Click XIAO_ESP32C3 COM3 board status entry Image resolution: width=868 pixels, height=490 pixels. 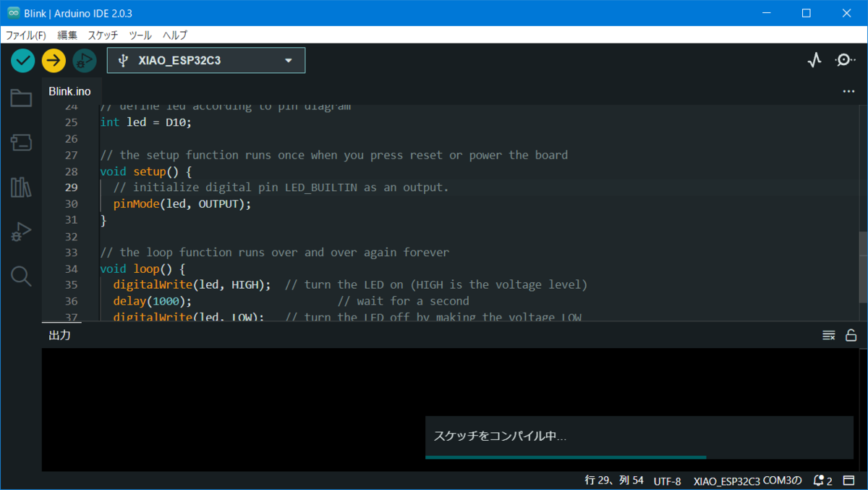(x=748, y=481)
